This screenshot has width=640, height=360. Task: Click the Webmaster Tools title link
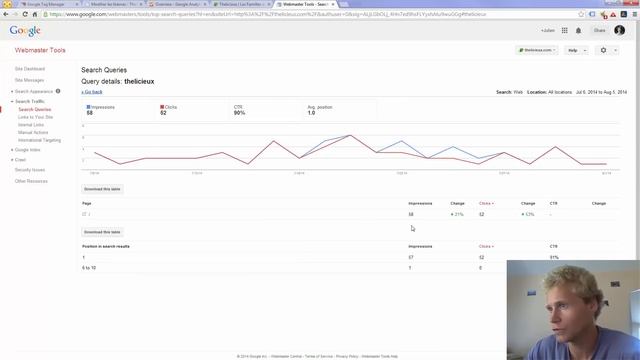[40, 50]
